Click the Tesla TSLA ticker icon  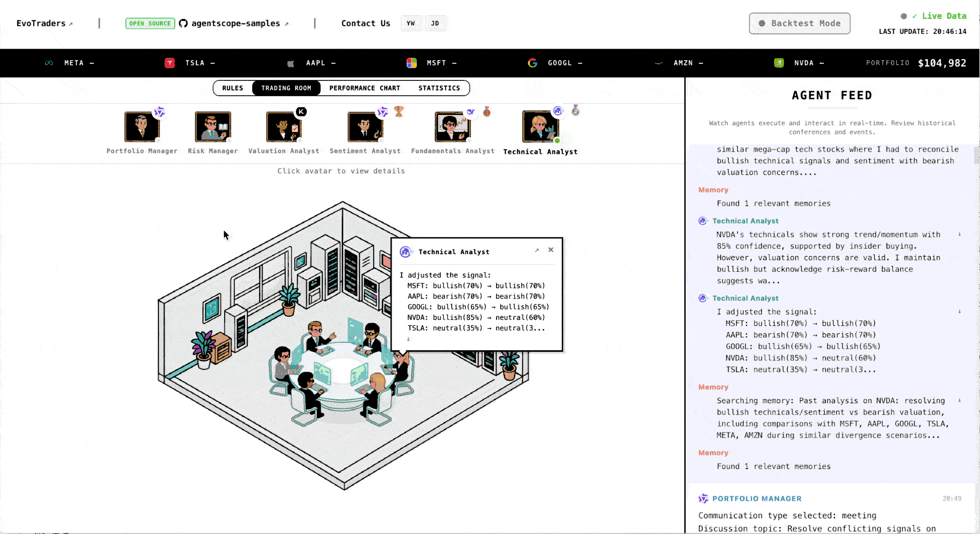(170, 63)
